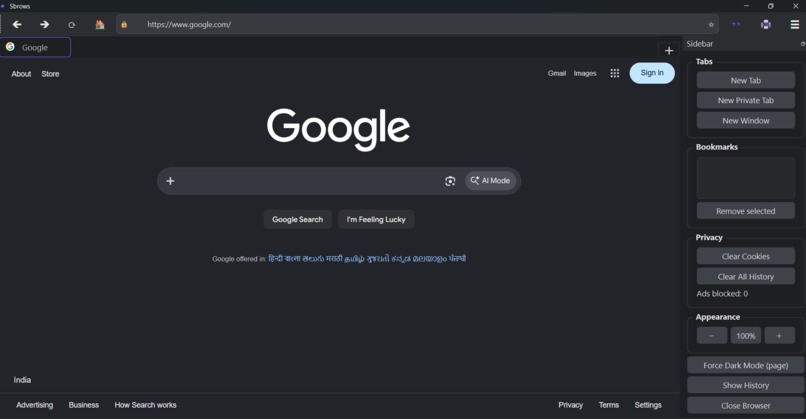Click the Google Search button
The width and height of the screenshot is (806, 419).
[x=297, y=220]
